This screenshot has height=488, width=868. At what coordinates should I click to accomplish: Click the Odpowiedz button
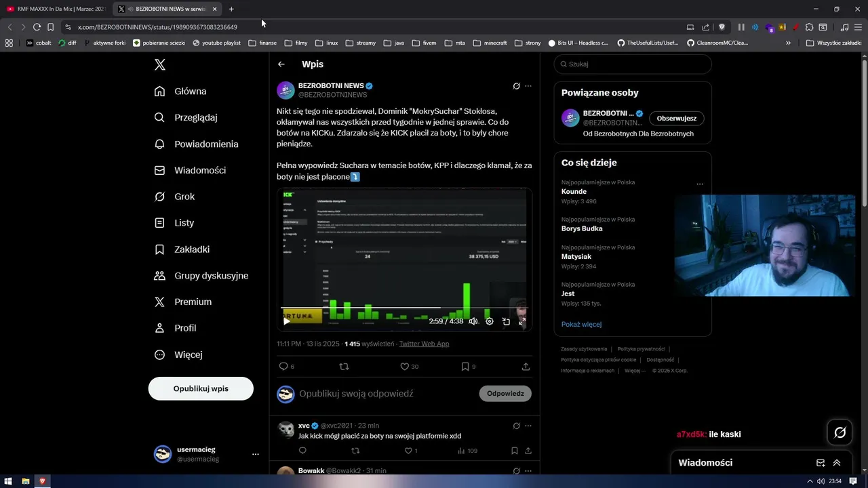(505, 394)
